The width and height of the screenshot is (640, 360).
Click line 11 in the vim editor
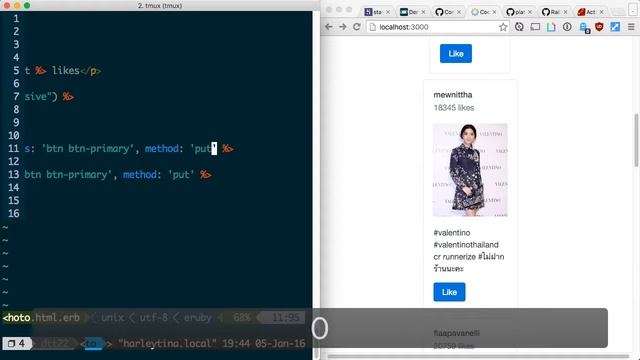tap(128, 149)
